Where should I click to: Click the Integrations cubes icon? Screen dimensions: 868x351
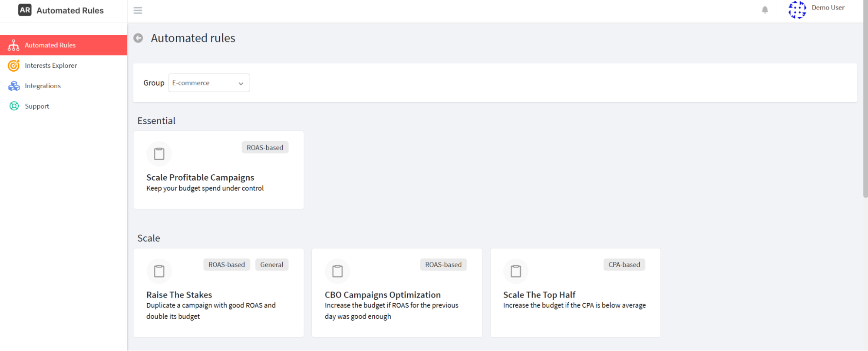coord(14,86)
